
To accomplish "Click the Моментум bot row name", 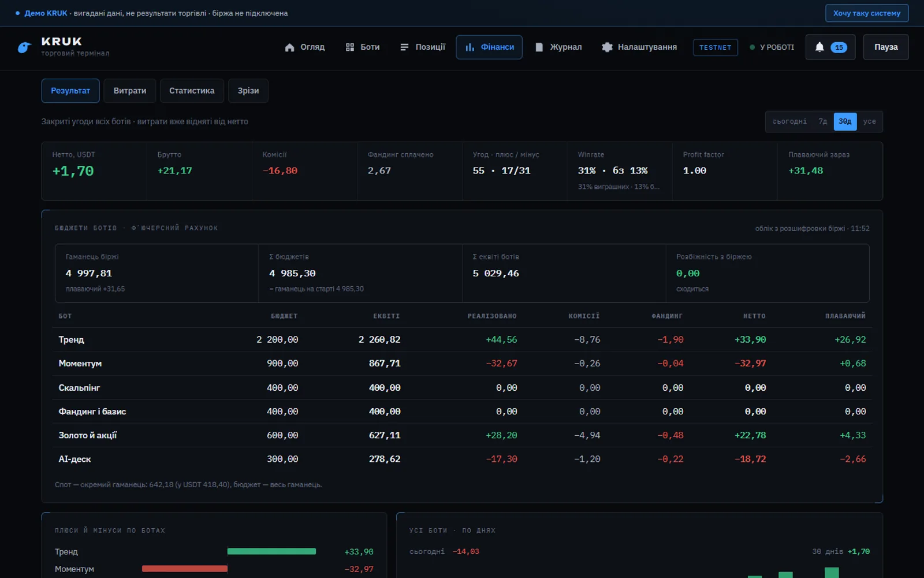I will tap(80, 364).
